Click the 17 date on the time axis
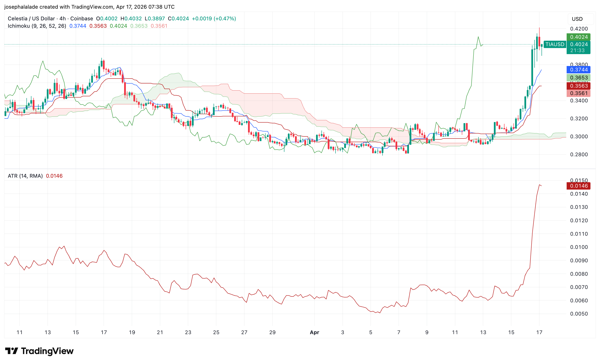The image size is (600, 364). pyautogui.click(x=539, y=332)
